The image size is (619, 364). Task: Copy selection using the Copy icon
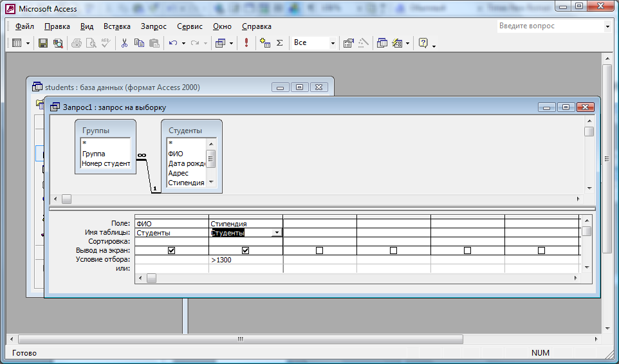139,43
